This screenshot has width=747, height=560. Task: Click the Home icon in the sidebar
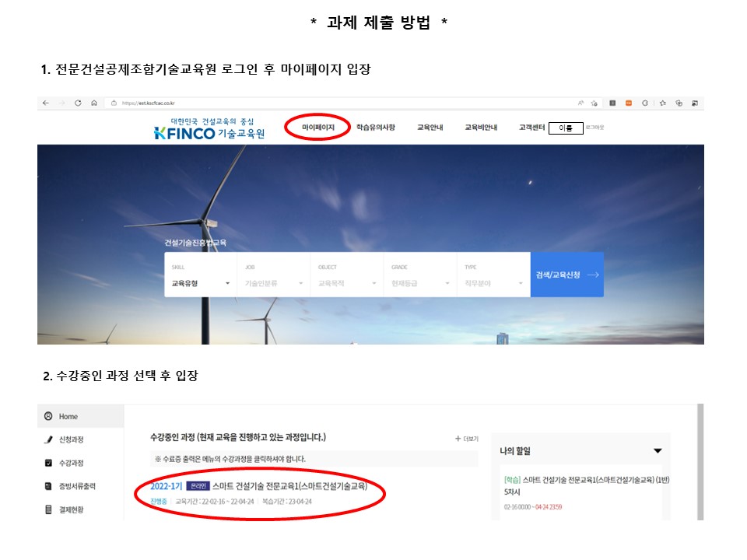coord(48,416)
